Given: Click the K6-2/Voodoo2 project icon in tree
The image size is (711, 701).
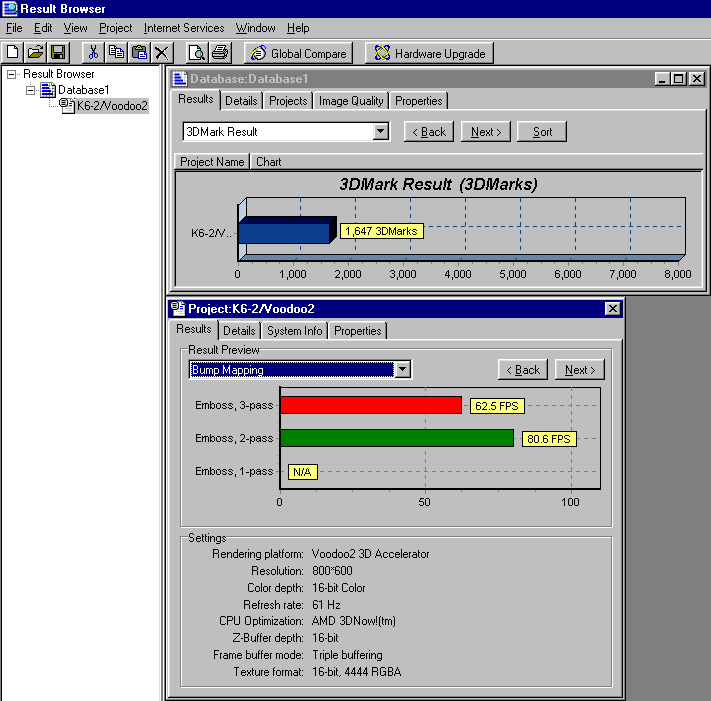Looking at the screenshot, I should 67,106.
